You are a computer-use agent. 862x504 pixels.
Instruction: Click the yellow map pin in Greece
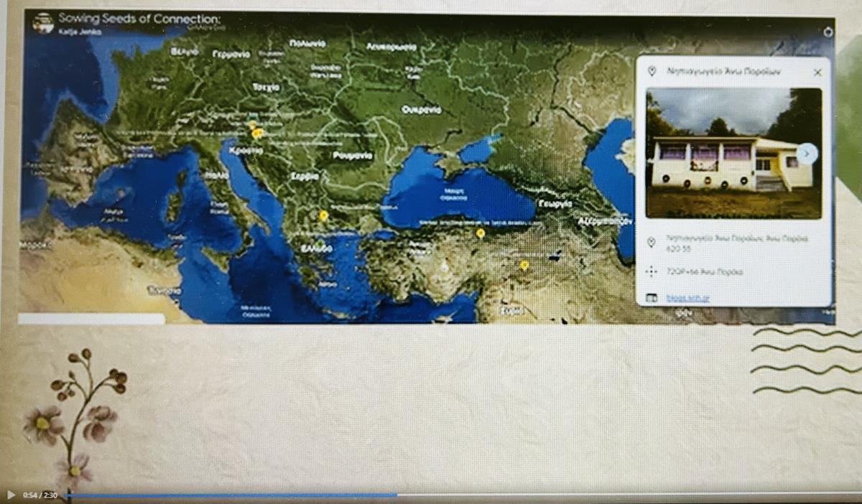point(323,215)
